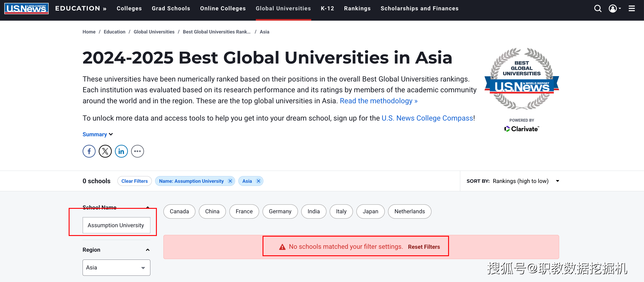Click the School Name input field
The image size is (644, 282).
(x=116, y=225)
